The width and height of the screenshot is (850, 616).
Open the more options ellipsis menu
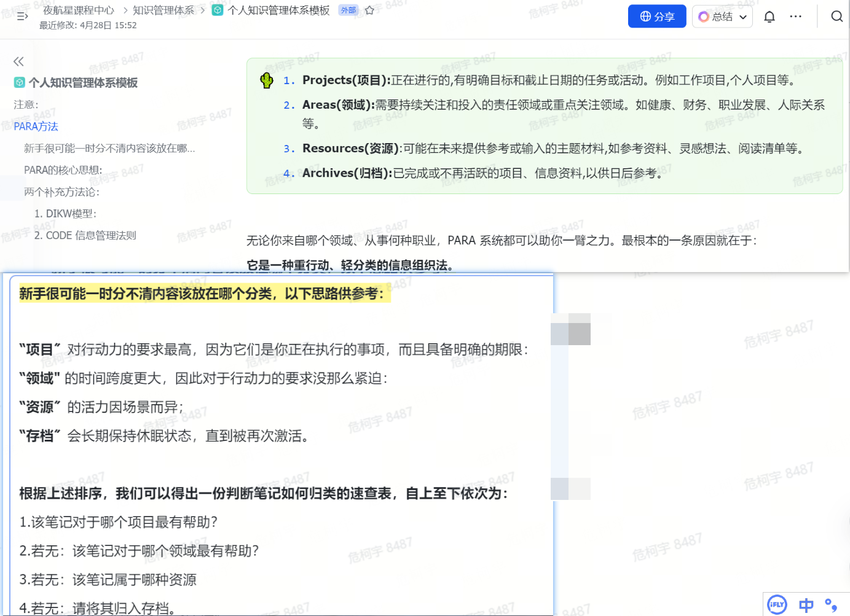tap(795, 17)
